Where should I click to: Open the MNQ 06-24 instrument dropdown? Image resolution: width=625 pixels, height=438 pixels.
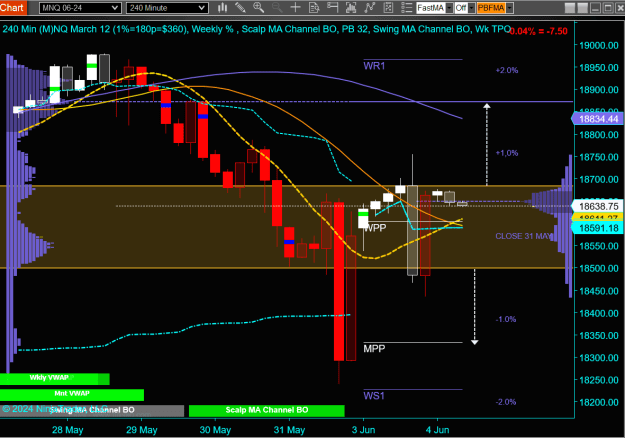(x=80, y=8)
